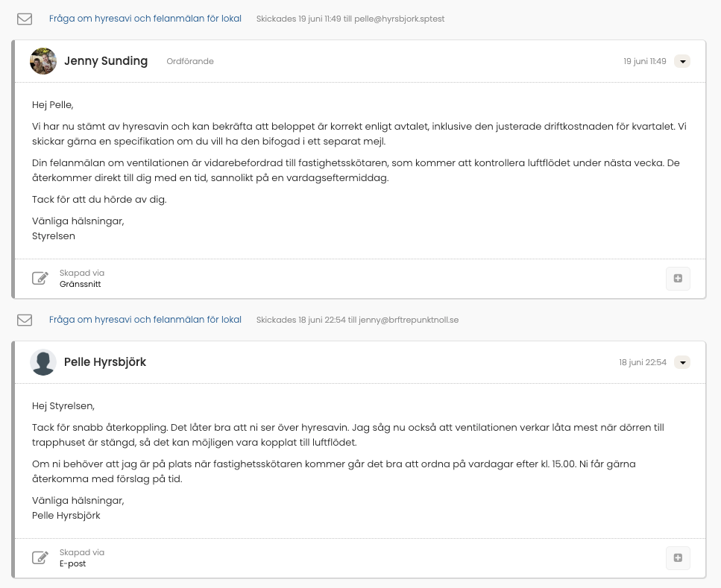The height and width of the screenshot is (588, 721).
Task: Click Pelle Hyrsbjörk's avatar silhouette
Action: pos(43,362)
